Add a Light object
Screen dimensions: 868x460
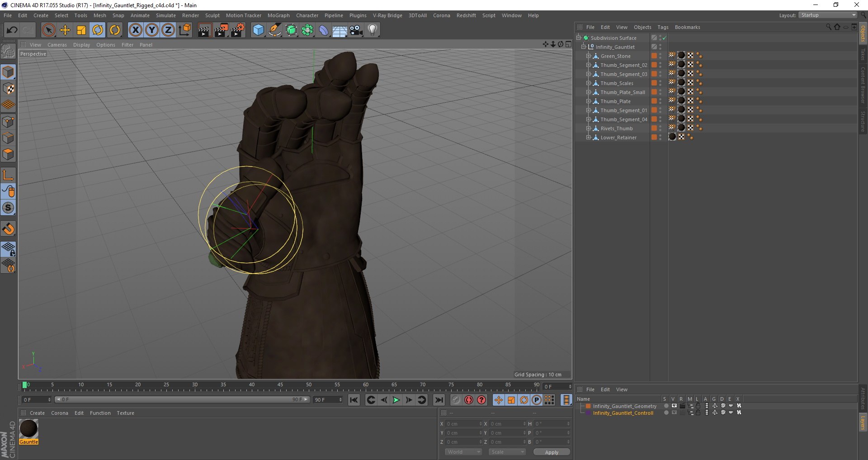[372, 30]
